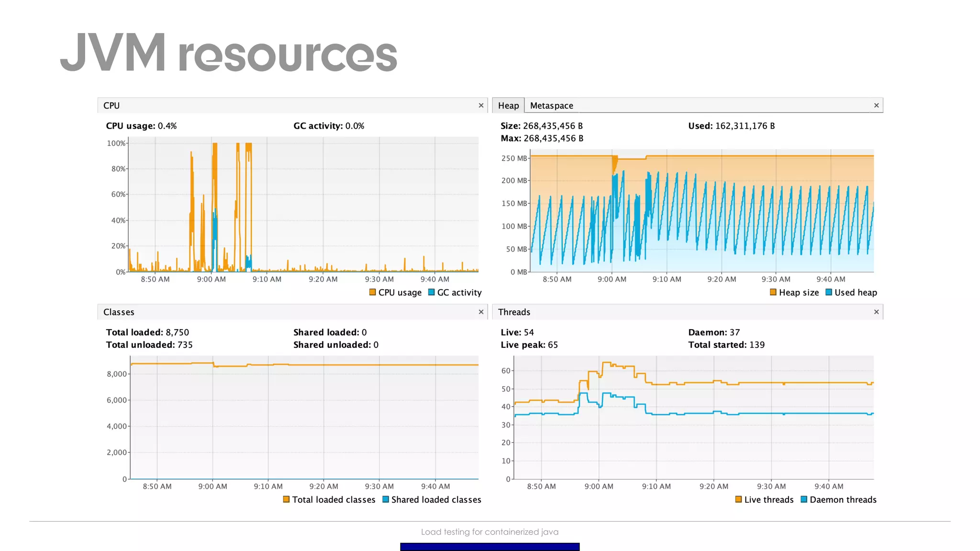Close the Classes panel
The image size is (980, 551).
481,312
